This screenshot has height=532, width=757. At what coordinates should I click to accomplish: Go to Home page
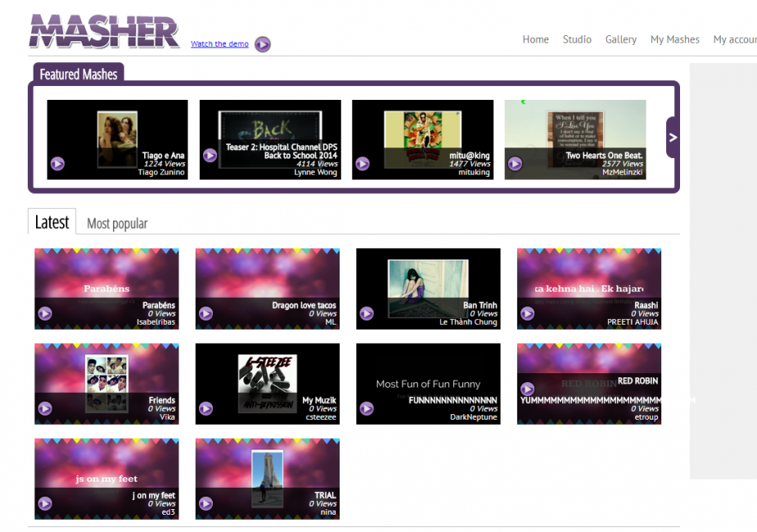tap(535, 39)
